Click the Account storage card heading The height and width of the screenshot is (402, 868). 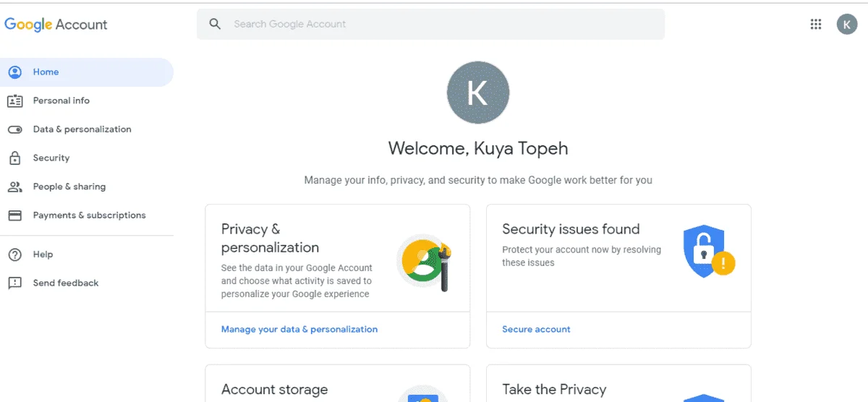(274, 390)
